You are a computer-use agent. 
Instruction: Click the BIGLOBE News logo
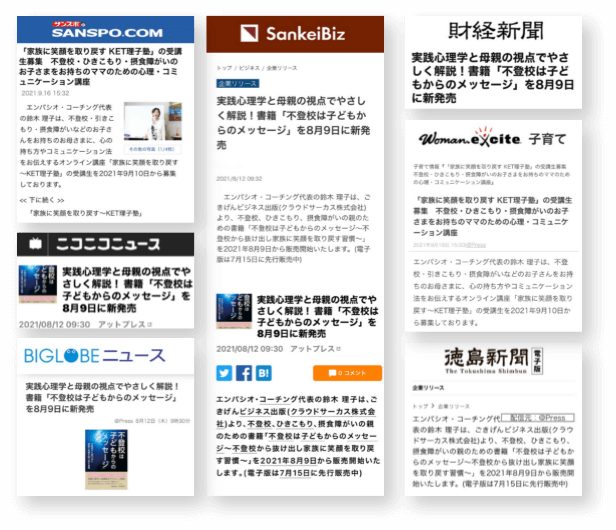pyautogui.click(x=97, y=357)
